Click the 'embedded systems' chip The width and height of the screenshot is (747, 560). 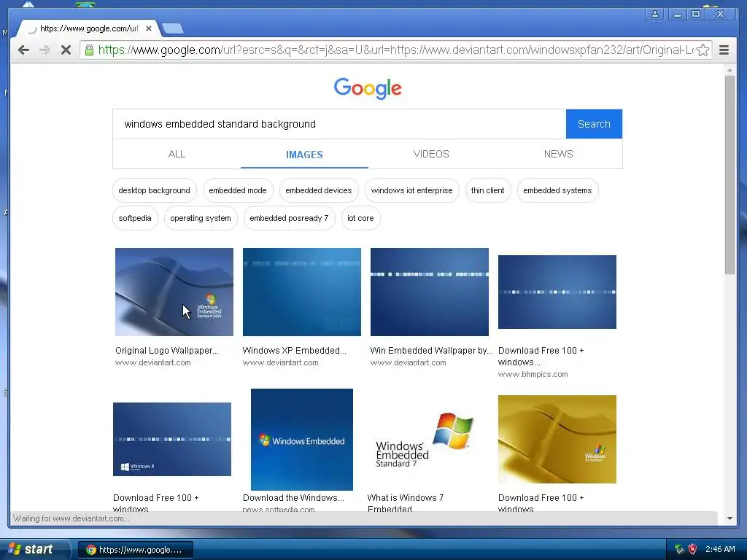pos(557,190)
